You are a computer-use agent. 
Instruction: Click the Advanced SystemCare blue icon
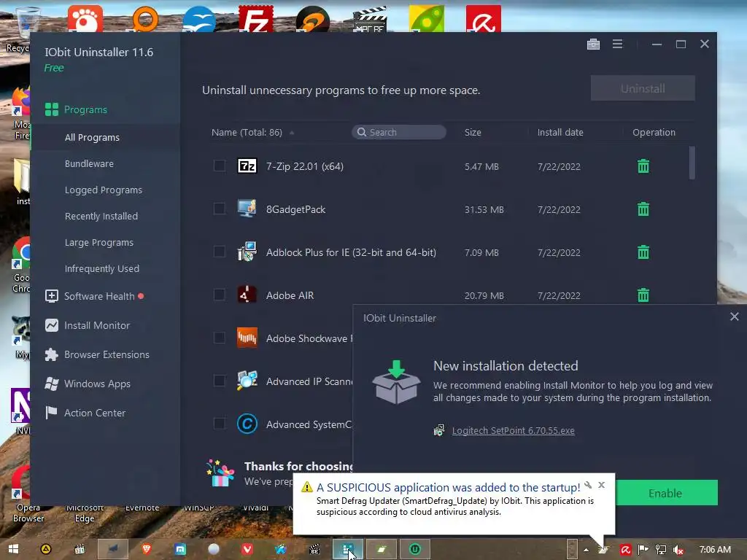[x=247, y=424]
